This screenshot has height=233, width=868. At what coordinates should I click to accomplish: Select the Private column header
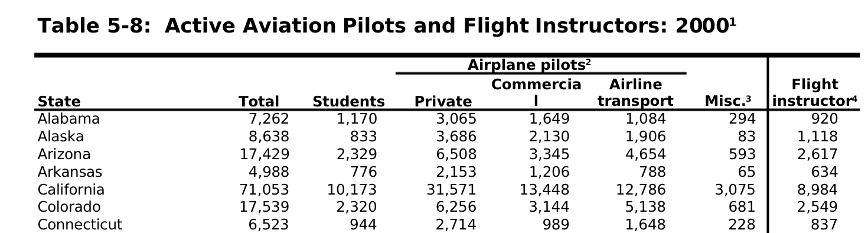point(443,102)
